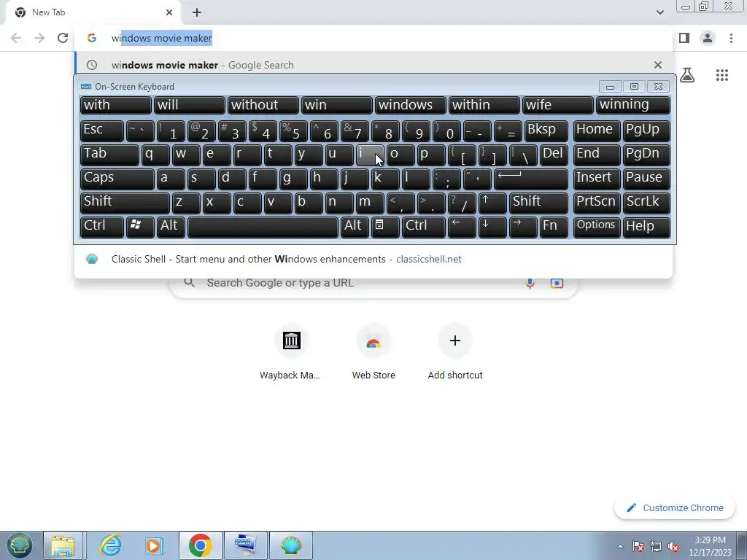Reload the page with the refresh icon
Screen dimensions: 747x560
(63, 38)
